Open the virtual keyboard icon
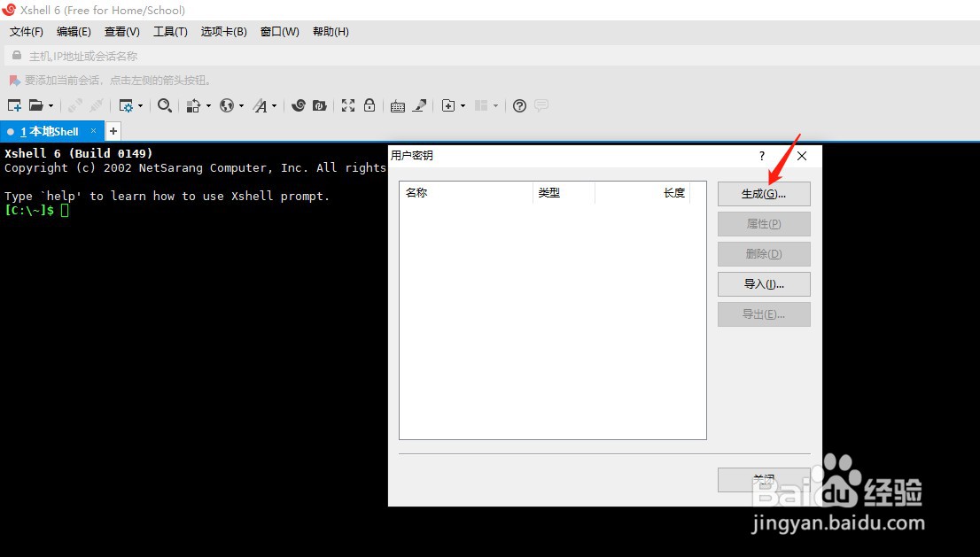Image resolution: width=980 pixels, height=557 pixels. (x=398, y=105)
